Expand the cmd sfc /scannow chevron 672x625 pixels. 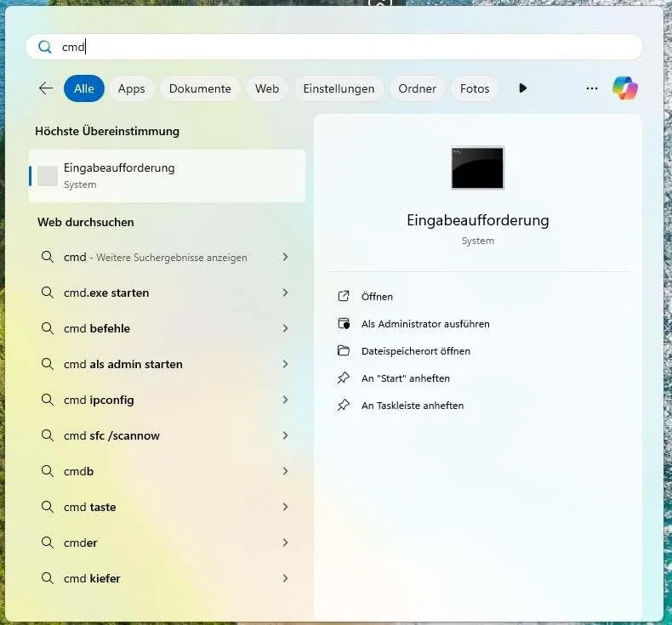(285, 435)
